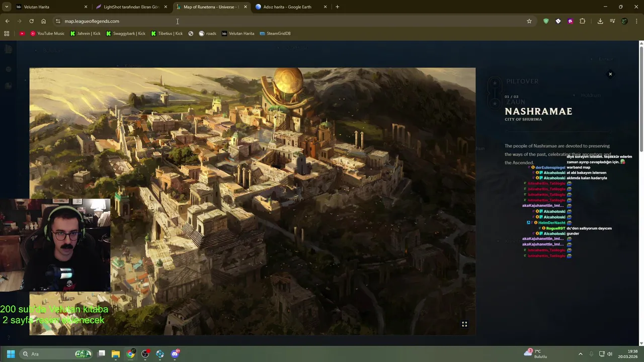This screenshot has height=362, width=644.
Task: Open the Extensions puzzle menu
Action: (x=582, y=21)
